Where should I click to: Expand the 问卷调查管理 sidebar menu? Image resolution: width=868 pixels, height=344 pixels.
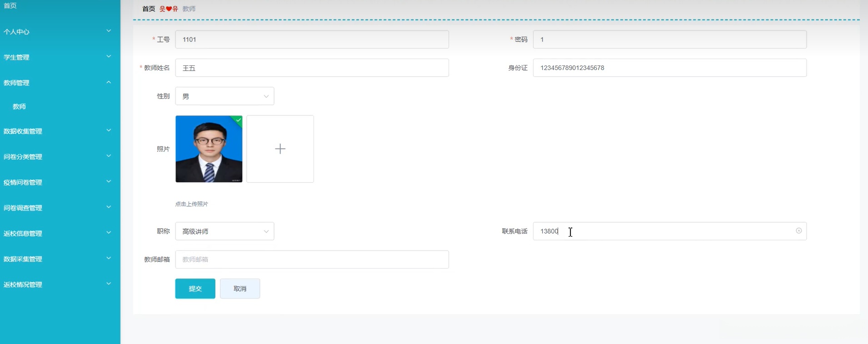(x=60, y=207)
